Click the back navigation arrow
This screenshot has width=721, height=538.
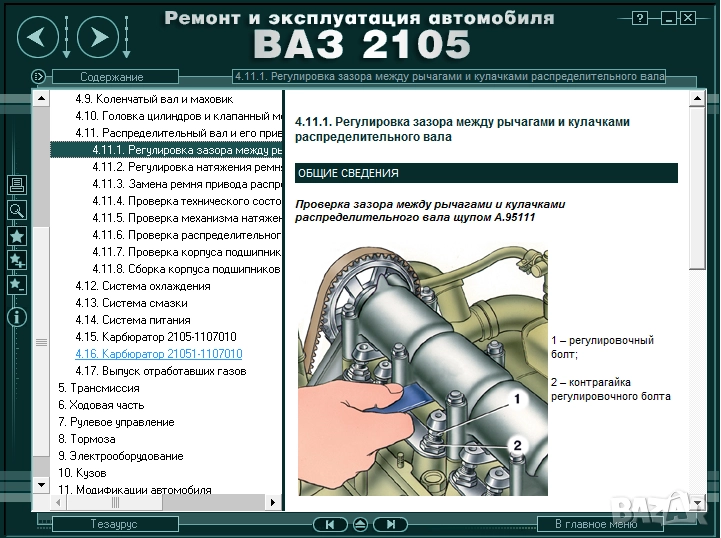(x=37, y=38)
